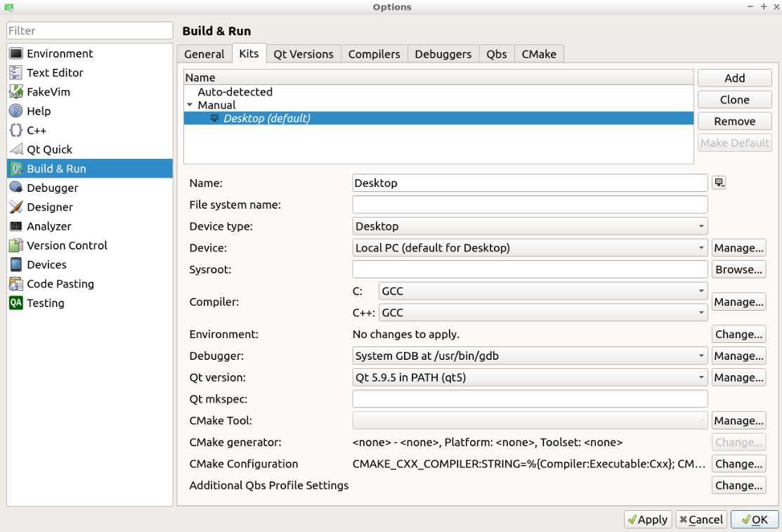Select the Desktop (default) kit row
Image resolution: width=782 pixels, height=532 pixels.
pos(438,118)
